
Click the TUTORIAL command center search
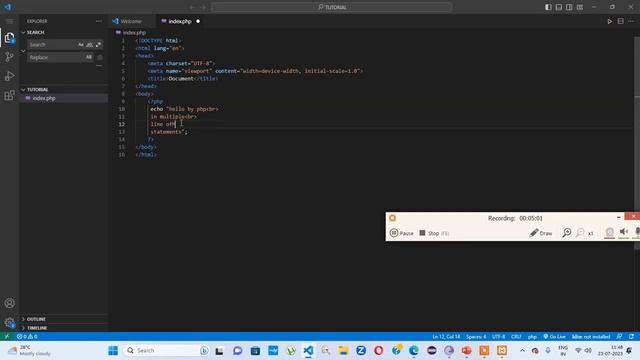pyautogui.click(x=332, y=7)
